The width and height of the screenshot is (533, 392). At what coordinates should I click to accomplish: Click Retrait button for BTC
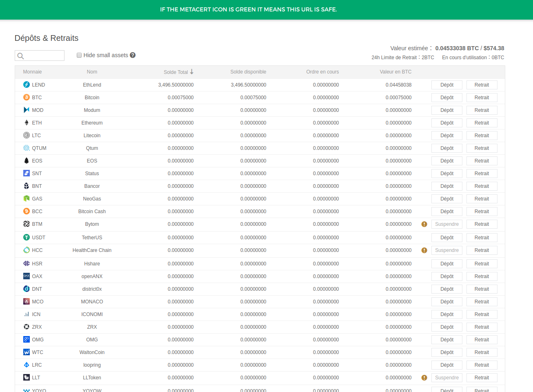click(482, 98)
